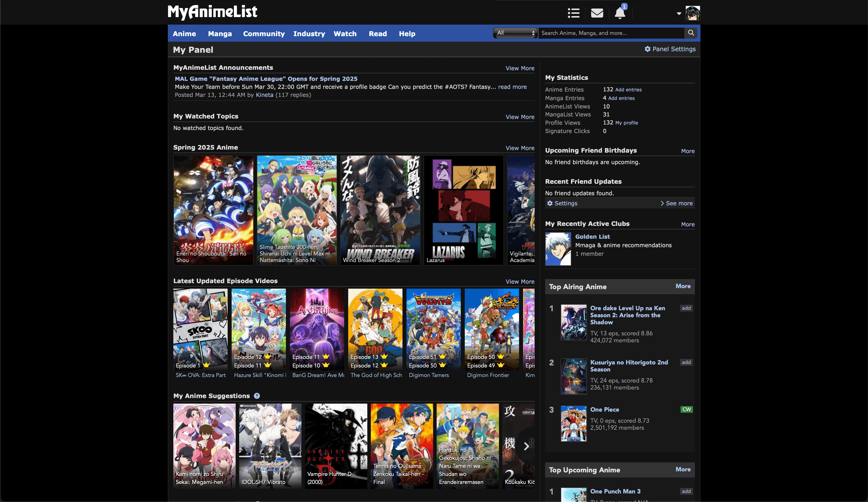The height and width of the screenshot is (502, 868).
Task: Open the IDOLiSH7 Vibrato suggestion
Action: click(x=270, y=446)
